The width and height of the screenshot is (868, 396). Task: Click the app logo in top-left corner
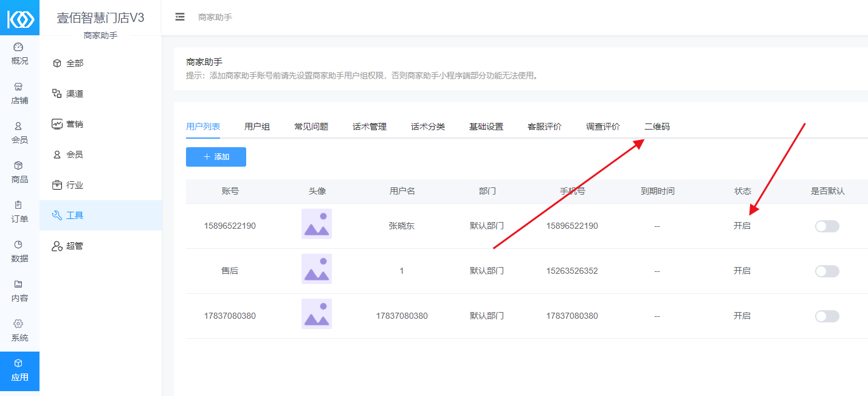19,19
